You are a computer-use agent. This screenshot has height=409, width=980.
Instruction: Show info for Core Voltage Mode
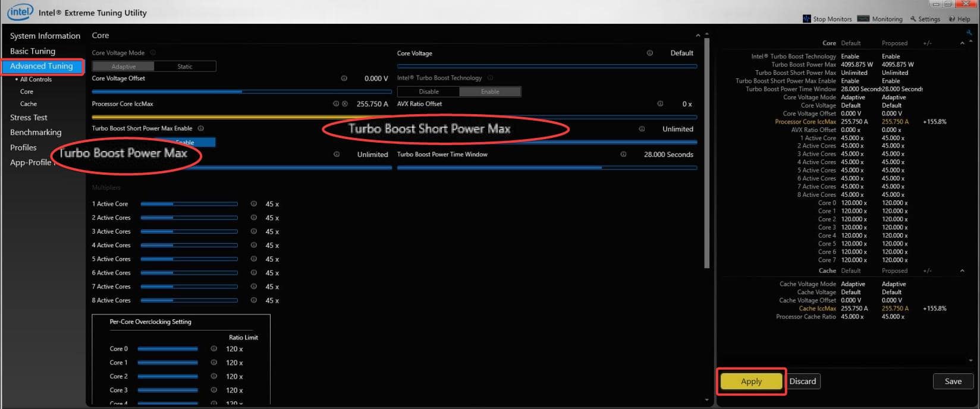pyautogui.click(x=153, y=53)
